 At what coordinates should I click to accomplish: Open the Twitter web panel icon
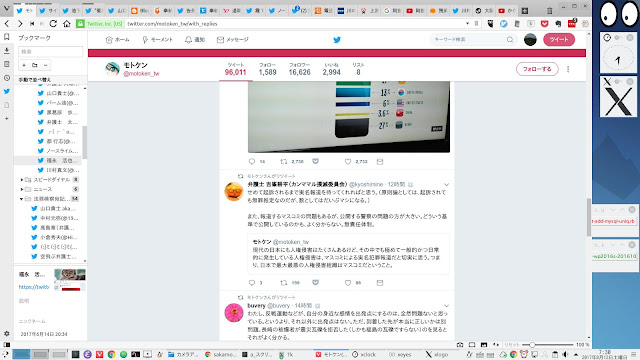coord(7,91)
